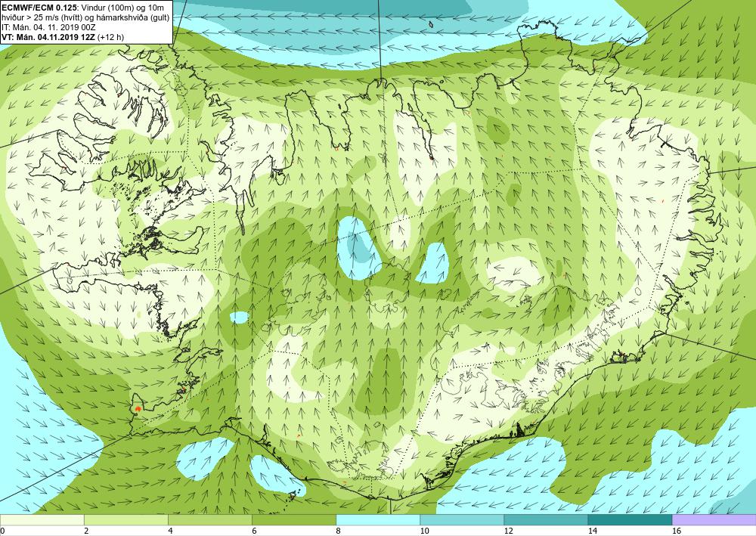Click the 'ECMWF/ECM 0.125' title line

pyautogui.click(x=82, y=8)
